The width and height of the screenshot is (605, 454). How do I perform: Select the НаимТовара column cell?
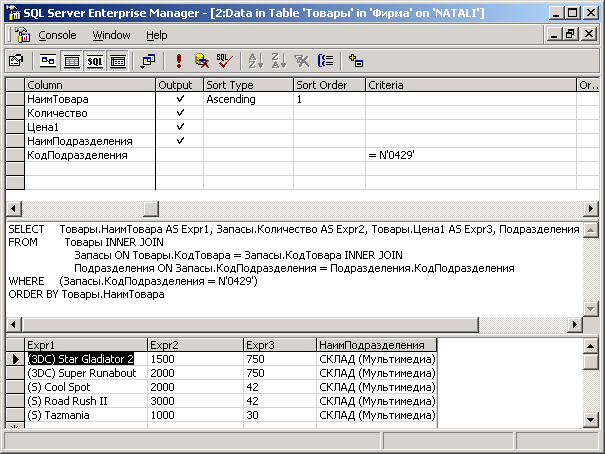tap(90, 99)
